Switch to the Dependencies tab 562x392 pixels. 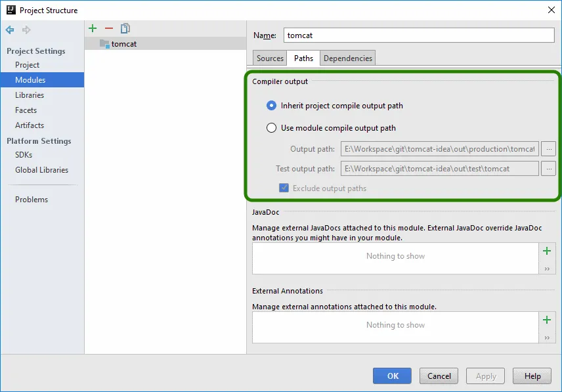point(348,58)
